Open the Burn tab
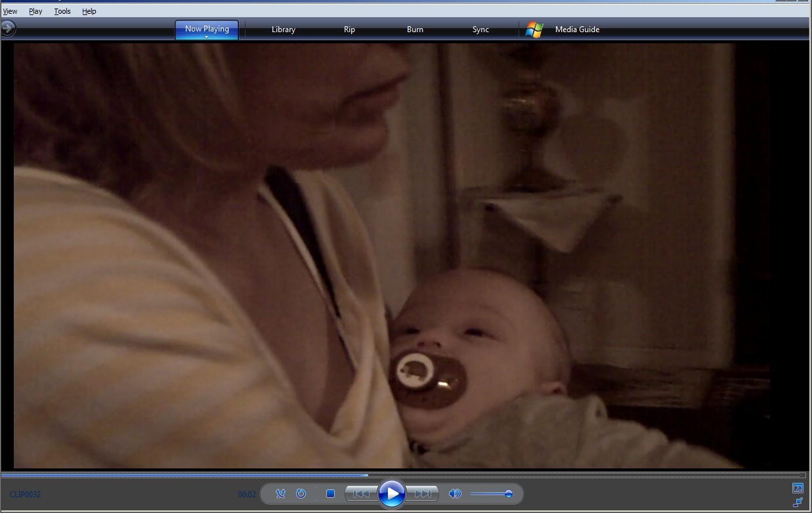 415,30
